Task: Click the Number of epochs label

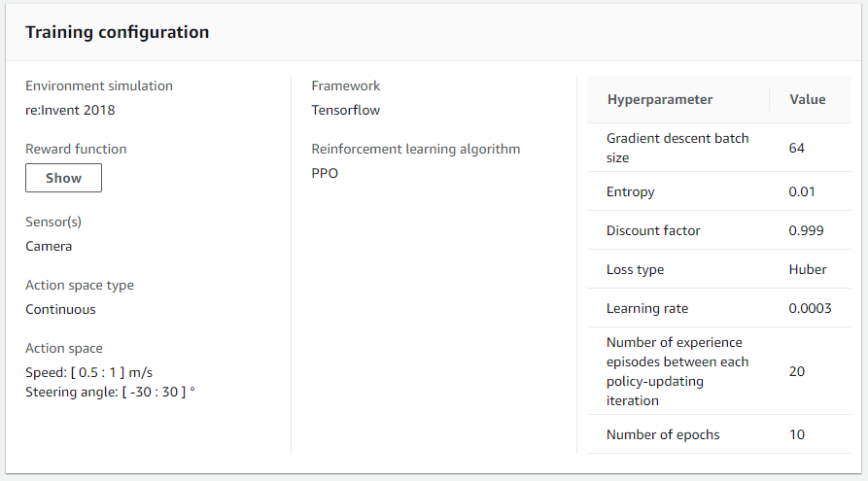Action: point(663,434)
